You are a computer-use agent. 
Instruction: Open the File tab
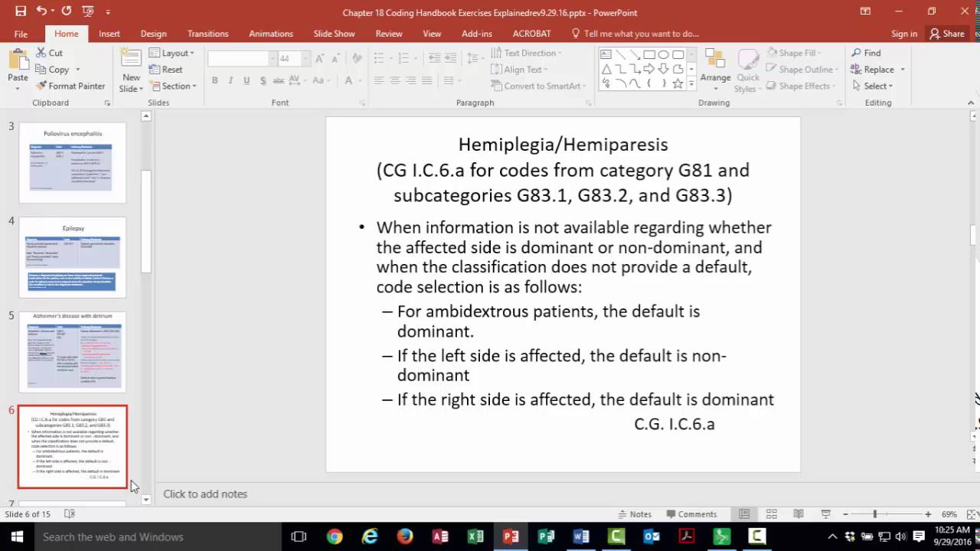coord(21,34)
